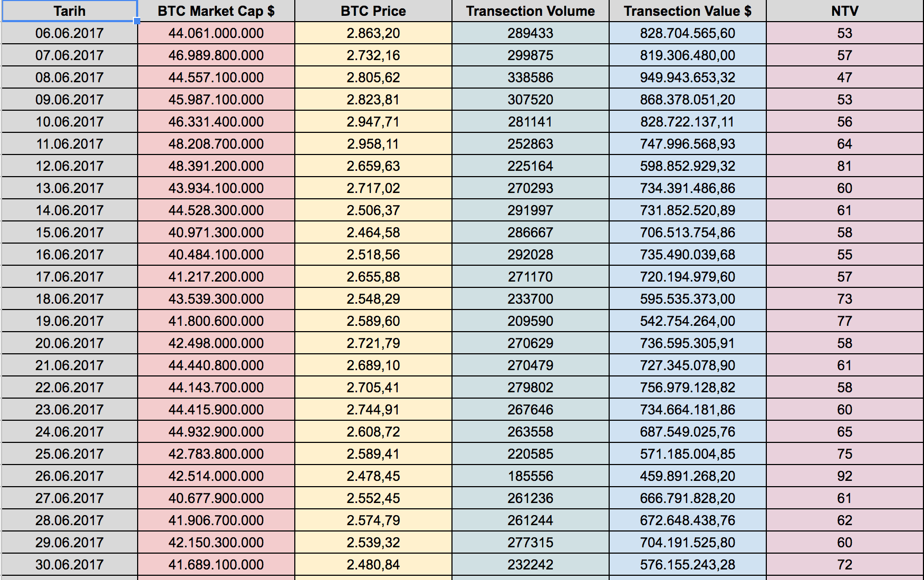
Task: Click NTV cell with value 81
Action: point(844,166)
